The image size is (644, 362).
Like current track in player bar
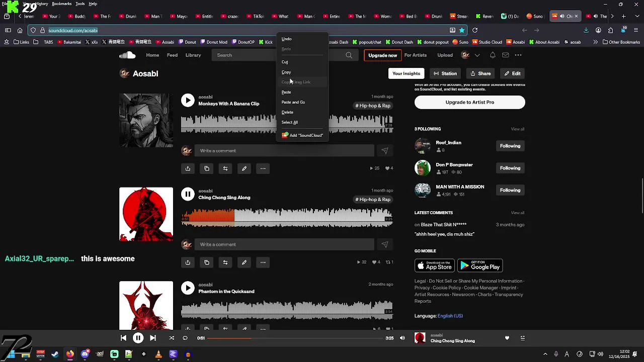(507, 338)
